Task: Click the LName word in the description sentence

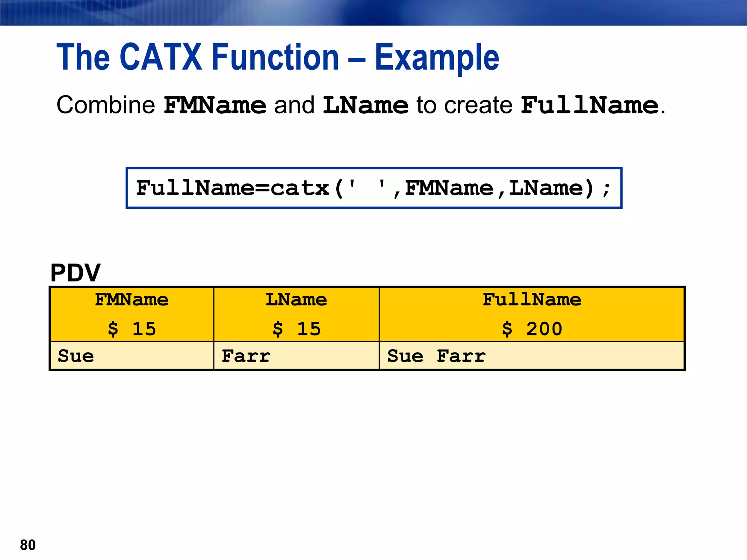Action: point(365,105)
